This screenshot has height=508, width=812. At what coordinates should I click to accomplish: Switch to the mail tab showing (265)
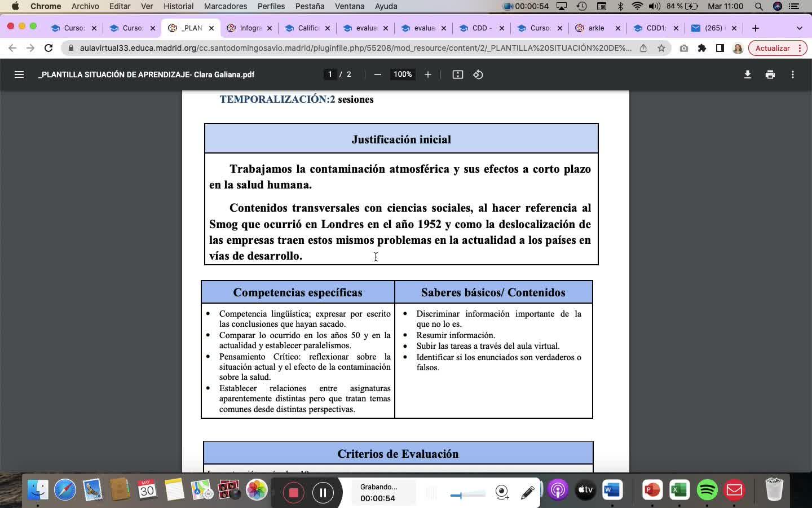[x=714, y=28]
